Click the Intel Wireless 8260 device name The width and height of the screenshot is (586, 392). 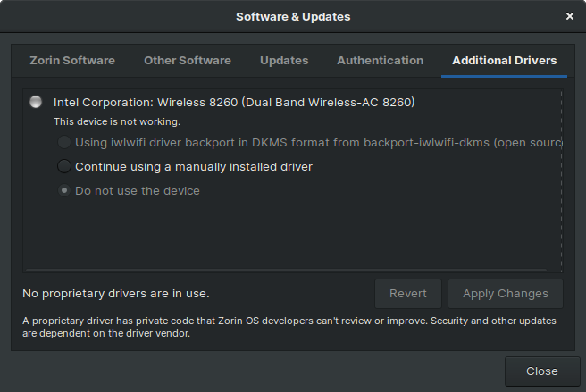click(234, 103)
